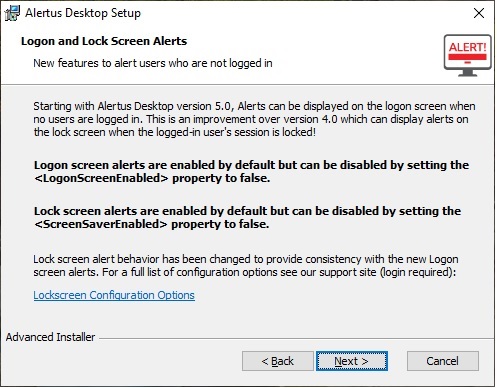
Task: Go back with the < Back button
Action: (x=278, y=361)
